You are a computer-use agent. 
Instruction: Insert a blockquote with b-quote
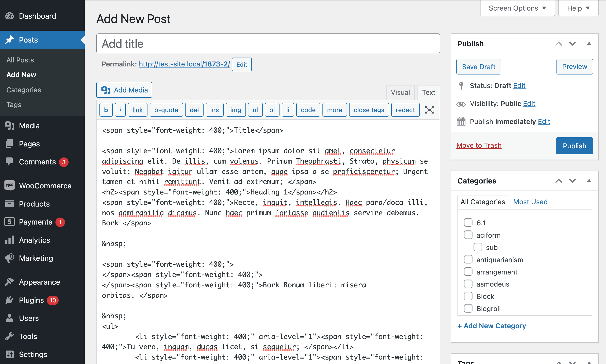pyautogui.click(x=166, y=110)
